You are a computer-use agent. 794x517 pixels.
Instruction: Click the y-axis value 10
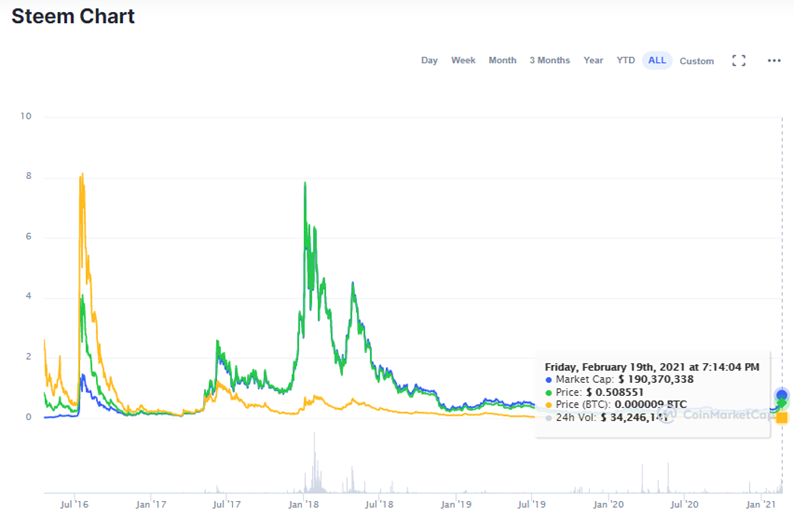click(26, 116)
